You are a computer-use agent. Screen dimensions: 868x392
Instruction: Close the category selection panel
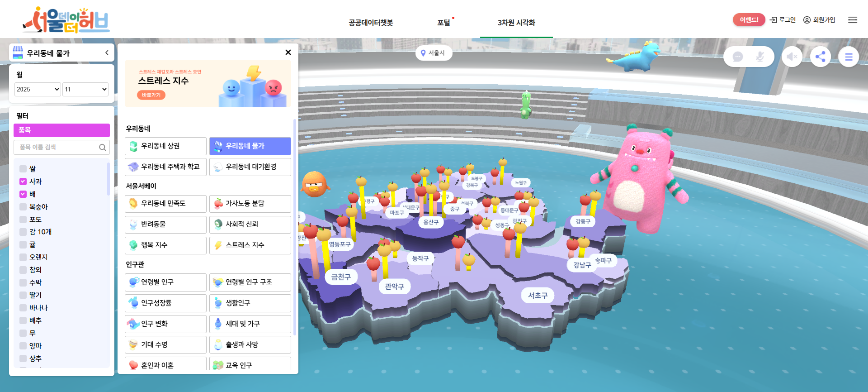click(288, 53)
